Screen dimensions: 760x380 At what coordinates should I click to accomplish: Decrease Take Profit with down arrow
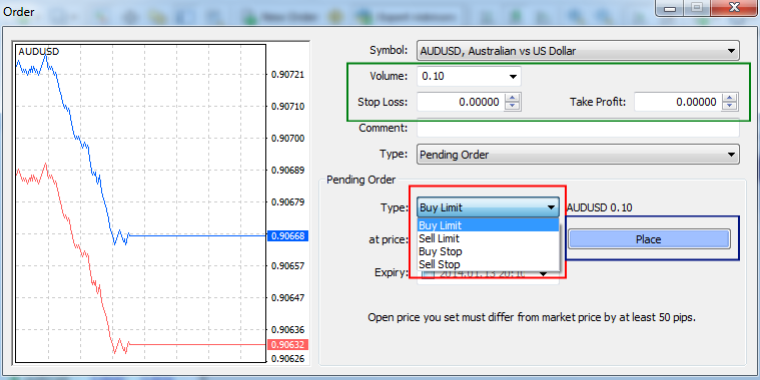pos(730,107)
